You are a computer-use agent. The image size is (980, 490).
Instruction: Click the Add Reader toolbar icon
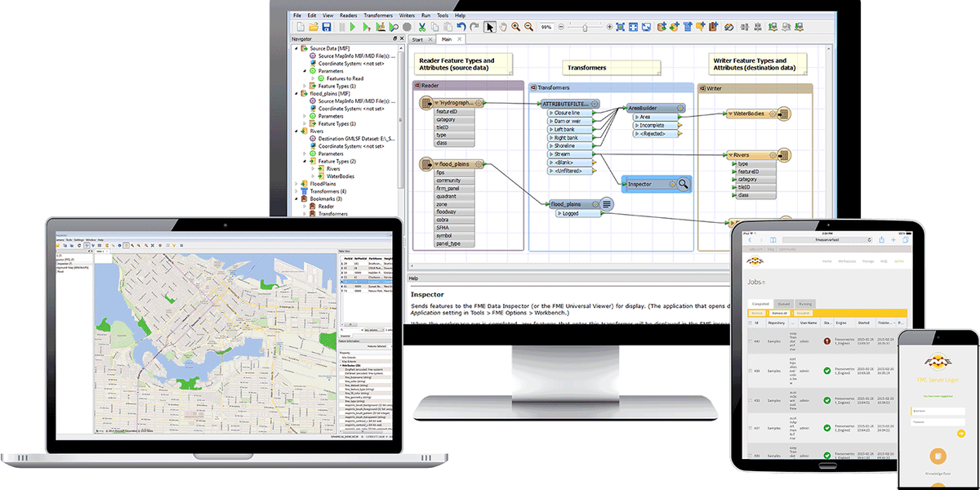[661, 27]
